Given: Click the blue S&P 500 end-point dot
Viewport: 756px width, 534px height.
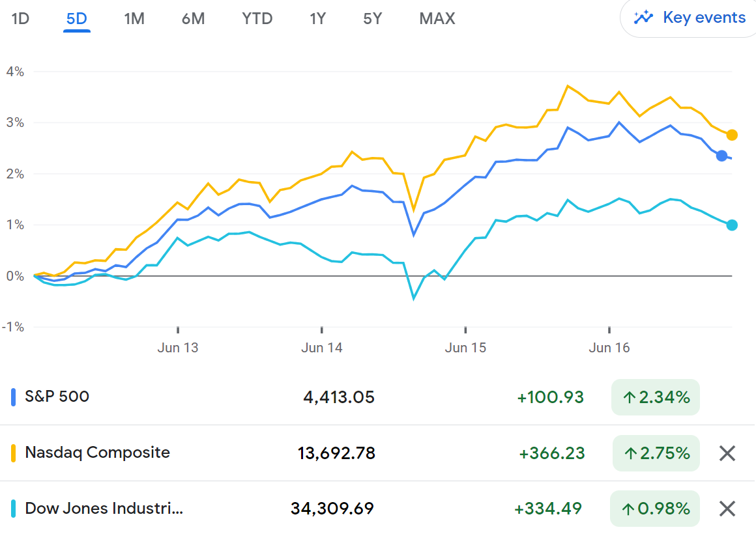Looking at the screenshot, I should click(721, 156).
